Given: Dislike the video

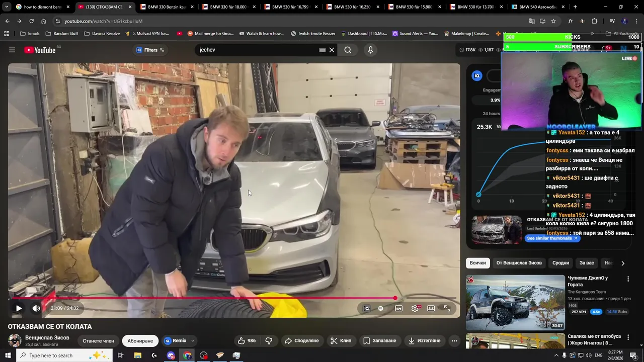Looking at the screenshot, I should tap(269, 340).
